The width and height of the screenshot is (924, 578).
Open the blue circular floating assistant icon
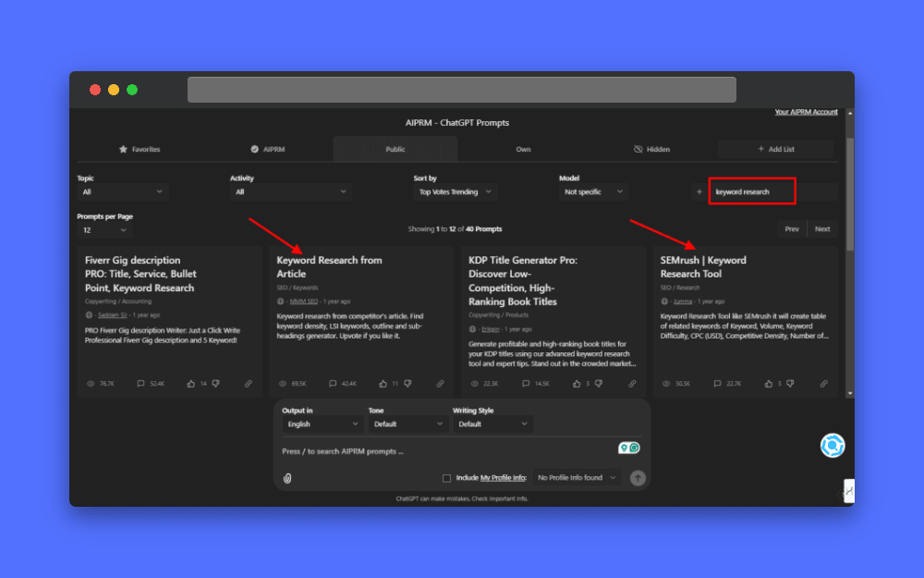pyautogui.click(x=833, y=446)
